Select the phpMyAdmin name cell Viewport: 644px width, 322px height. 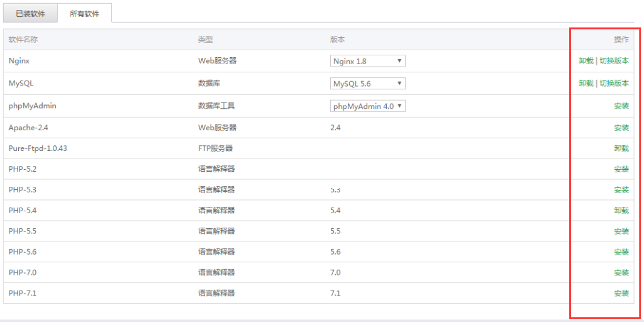(32, 106)
